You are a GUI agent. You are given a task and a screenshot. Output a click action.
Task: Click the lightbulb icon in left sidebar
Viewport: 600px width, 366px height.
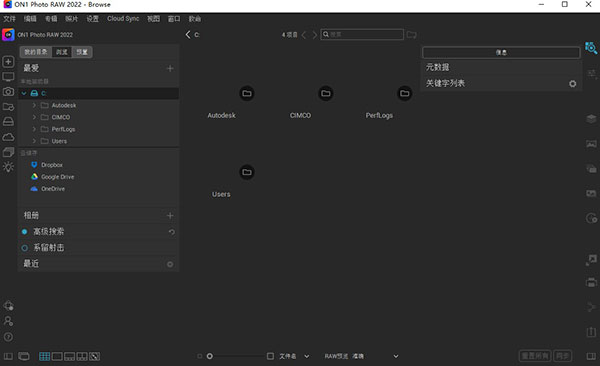click(x=8, y=167)
